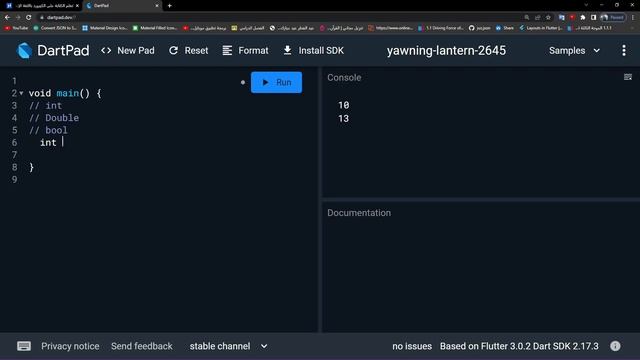Close the DartPad browser tab
640x360 pixels.
coord(157,6)
